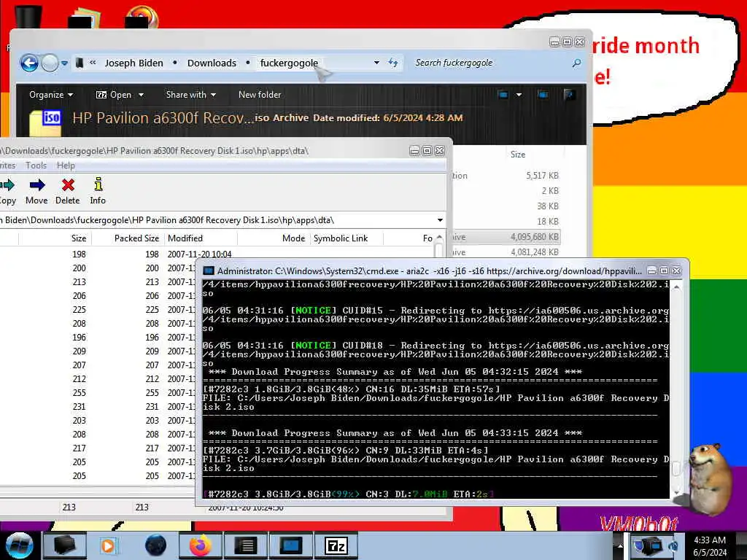Click the 7-Zip Delete icon
The width and height of the screenshot is (747, 560).
point(68,192)
